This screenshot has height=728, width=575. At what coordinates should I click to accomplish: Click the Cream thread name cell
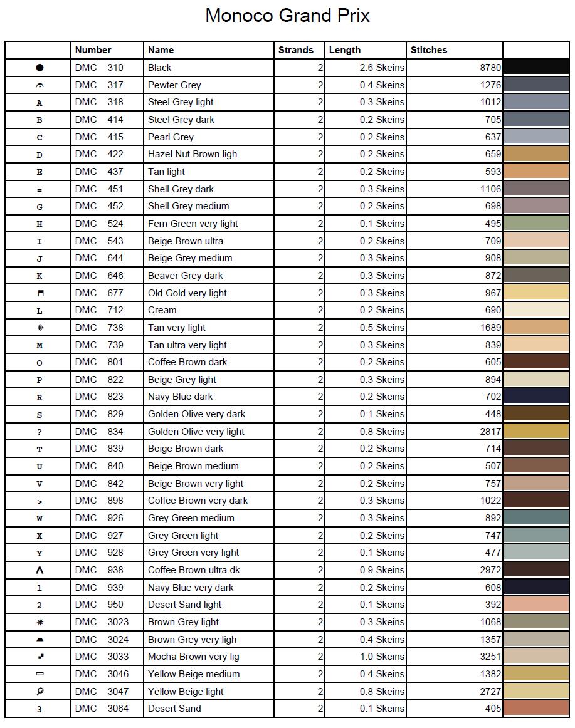[x=162, y=310]
